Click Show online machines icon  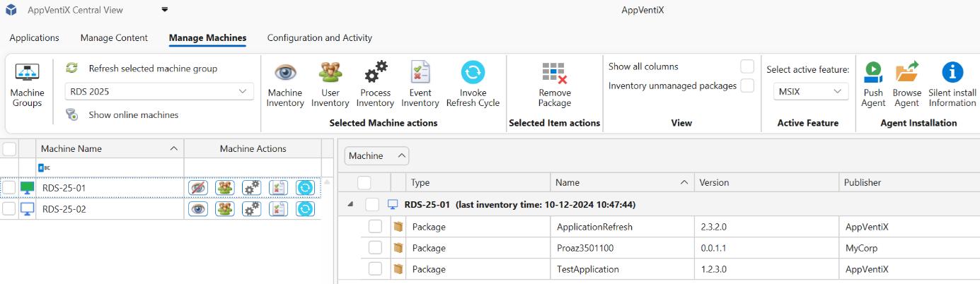click(x=71, y=114)
